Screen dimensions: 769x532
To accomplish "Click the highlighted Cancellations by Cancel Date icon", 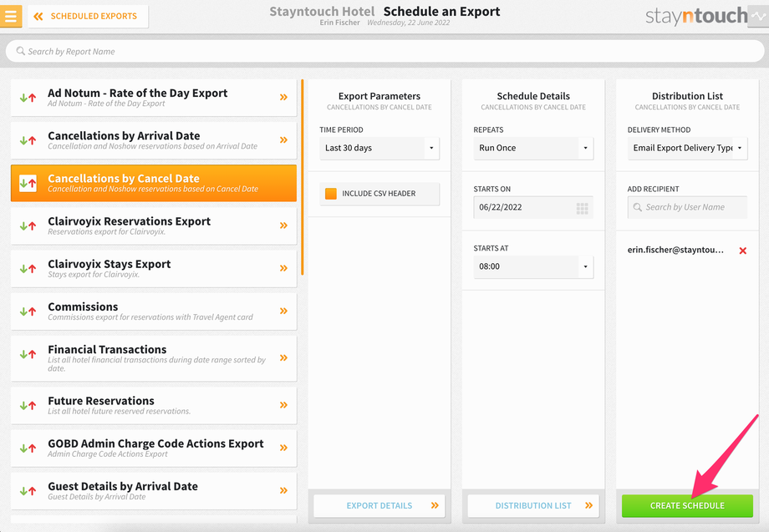I will [28, 183].
